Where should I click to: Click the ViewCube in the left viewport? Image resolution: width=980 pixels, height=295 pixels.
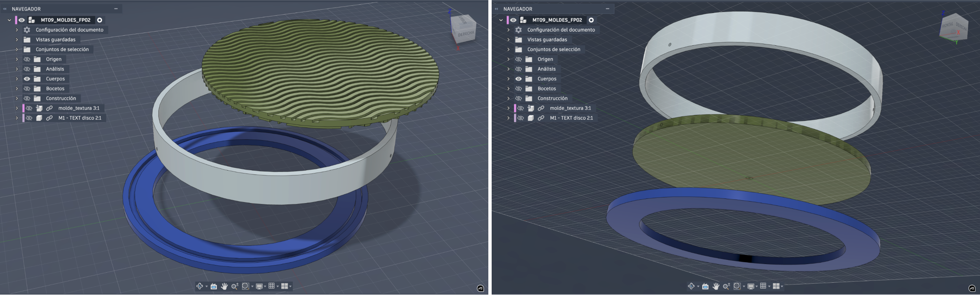pyautogui.click(x=464, y=29)
